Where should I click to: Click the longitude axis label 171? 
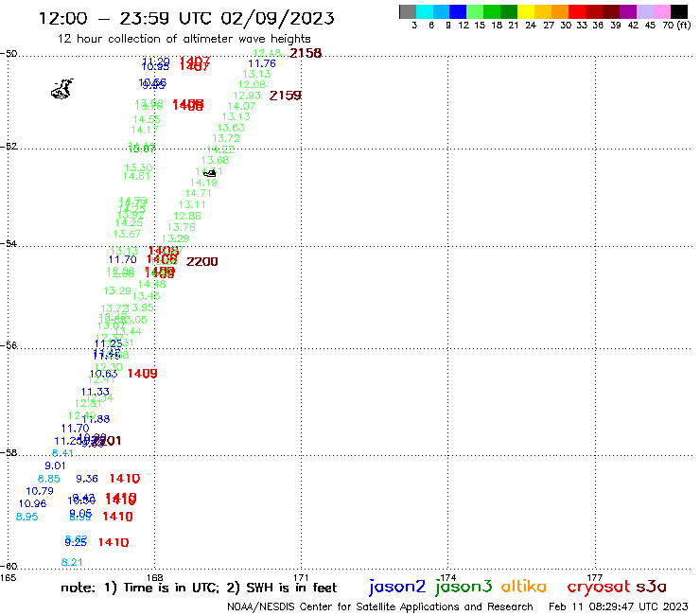(x=302, y=577)
